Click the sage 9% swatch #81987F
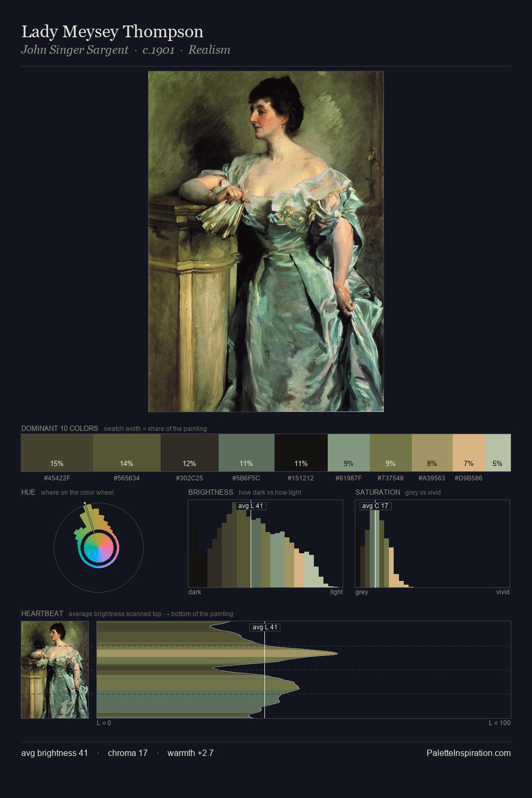This screenshot has height=798, width=532. coord(348,453)
